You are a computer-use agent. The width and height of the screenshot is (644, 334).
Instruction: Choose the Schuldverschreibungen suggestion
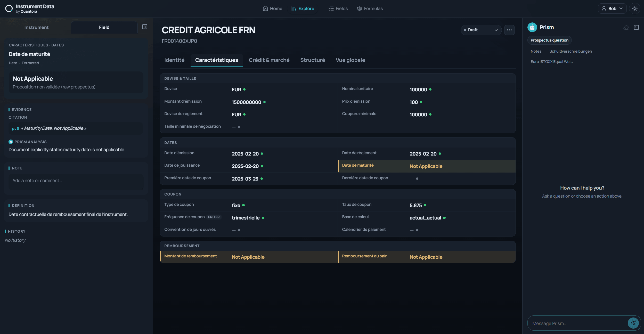pos(570,51)
